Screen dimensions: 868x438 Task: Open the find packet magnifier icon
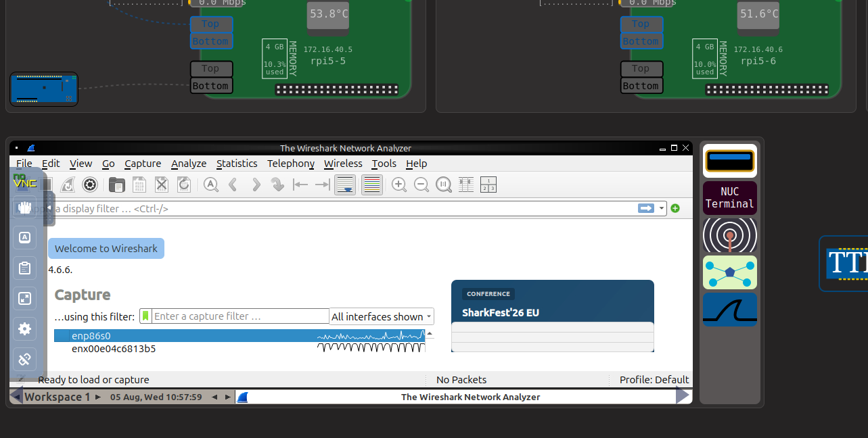point(211,185)
